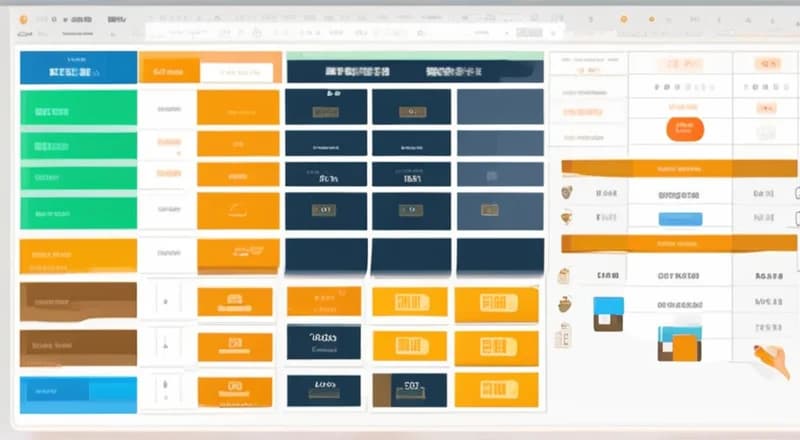Screen dimensions: 800x440
Task: Pick the first green row color block
Action: coord(78,109)
